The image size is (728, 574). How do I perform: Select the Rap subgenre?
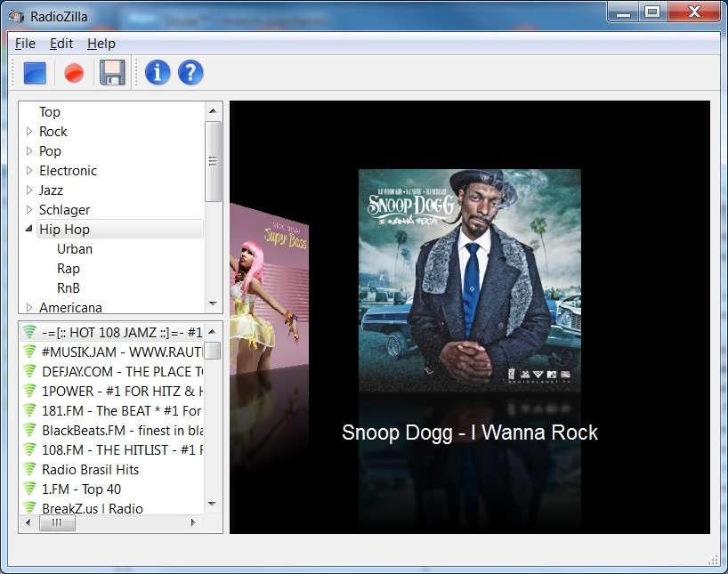point(69,269)
